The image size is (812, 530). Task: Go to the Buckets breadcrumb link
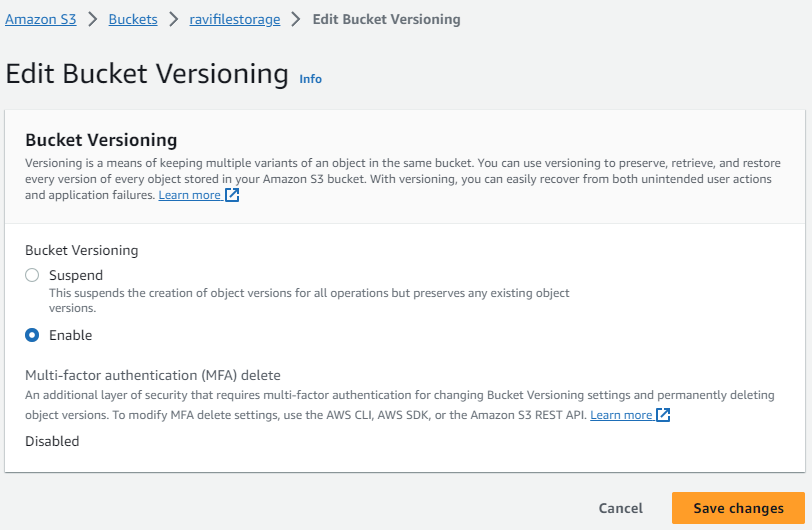pyautogui.click(x=133, y=19)
